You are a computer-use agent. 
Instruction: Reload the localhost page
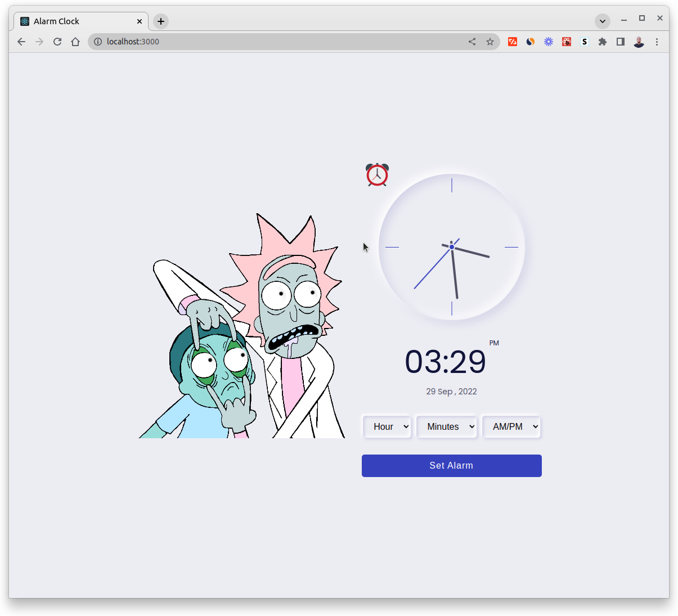57,42
